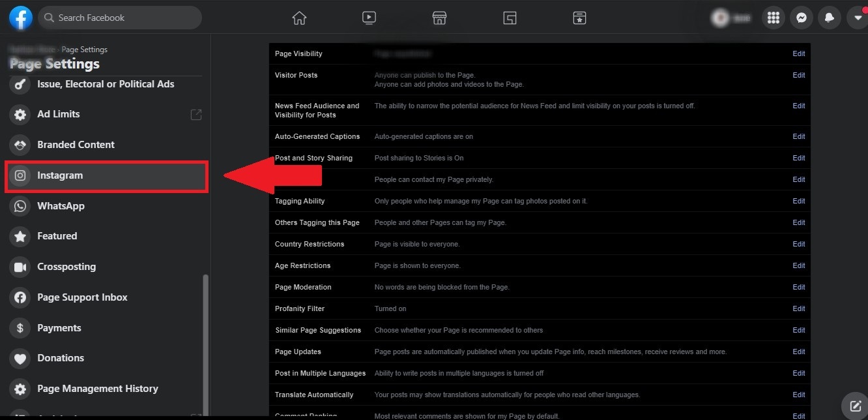868x420 pixels.
Task: Click 'Page is visible to everyone.' text
Action: click(x=417, y=244)
